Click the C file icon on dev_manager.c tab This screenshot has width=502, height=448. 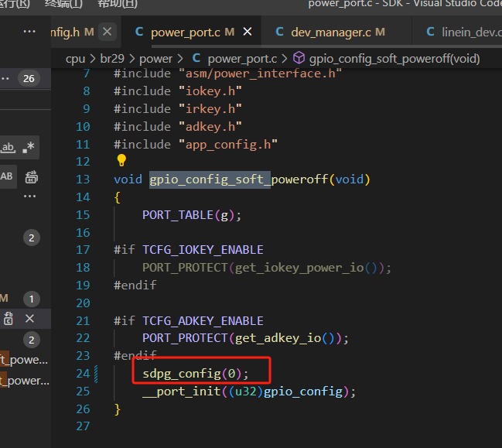[x=279, y=32]
